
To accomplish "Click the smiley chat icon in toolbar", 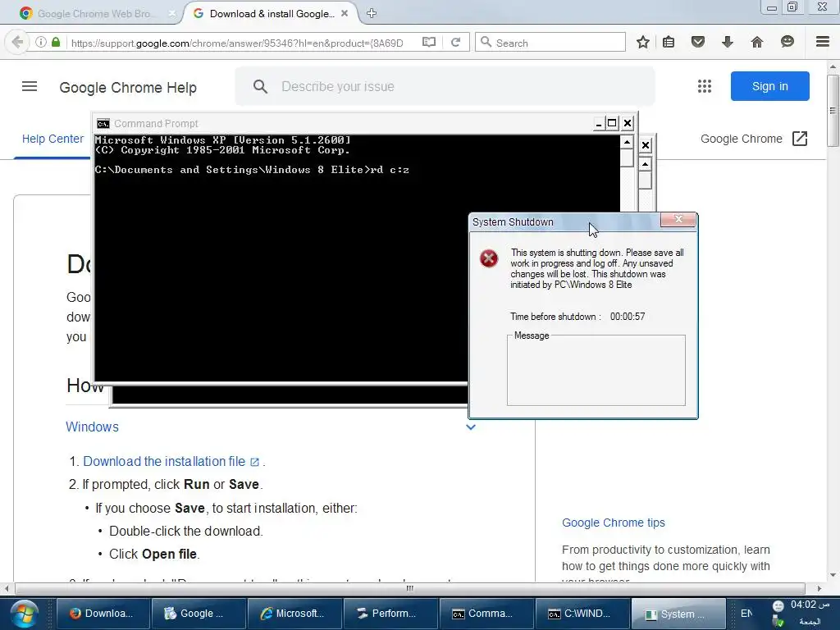I will 787,42.
